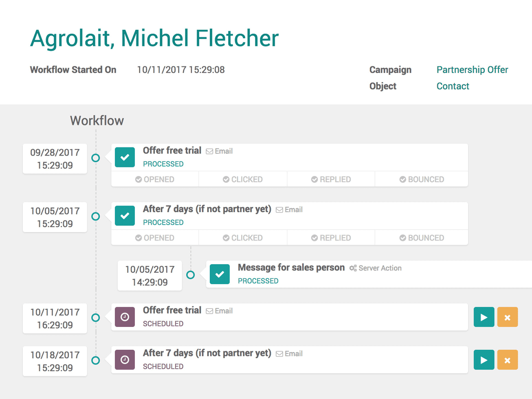Click the checkmark icon for processed After 7 days email

click(x=125, y=216)
